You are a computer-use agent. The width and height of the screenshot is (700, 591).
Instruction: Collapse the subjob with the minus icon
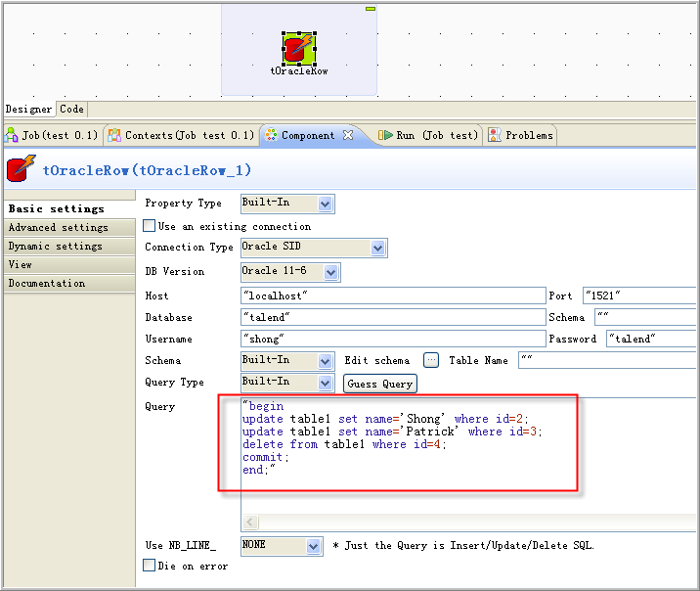click(371, 9)
